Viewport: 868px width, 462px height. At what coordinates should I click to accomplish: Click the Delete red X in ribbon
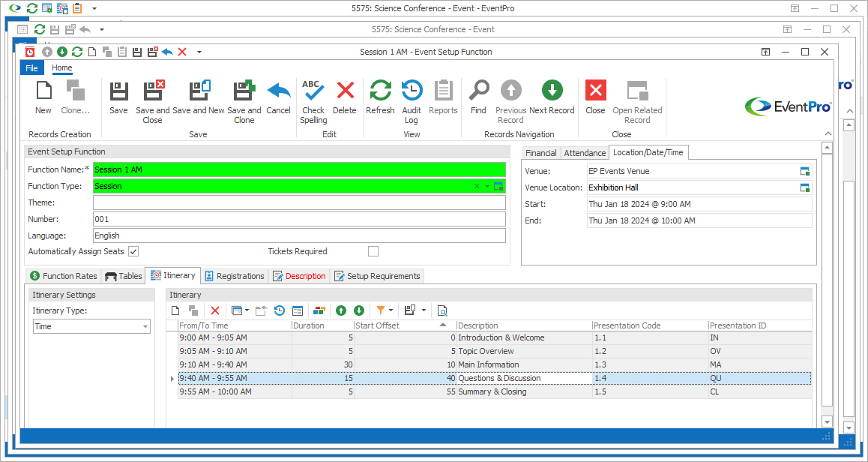(x=345, y=97)
